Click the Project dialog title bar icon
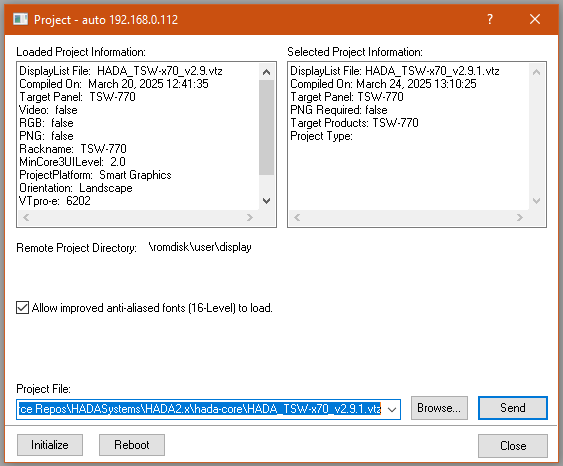This screenshot has width=563, height=466. (20, 19)
